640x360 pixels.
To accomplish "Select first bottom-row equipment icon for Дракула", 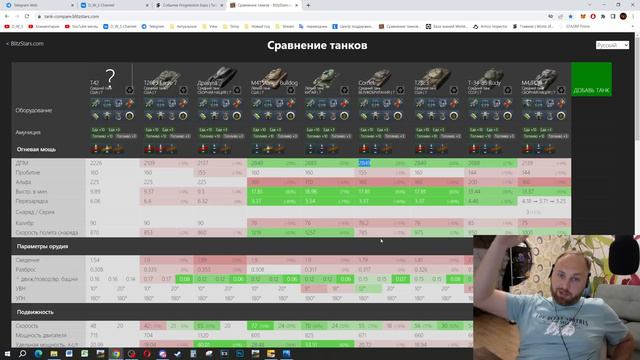I will (x=203, y=116).
